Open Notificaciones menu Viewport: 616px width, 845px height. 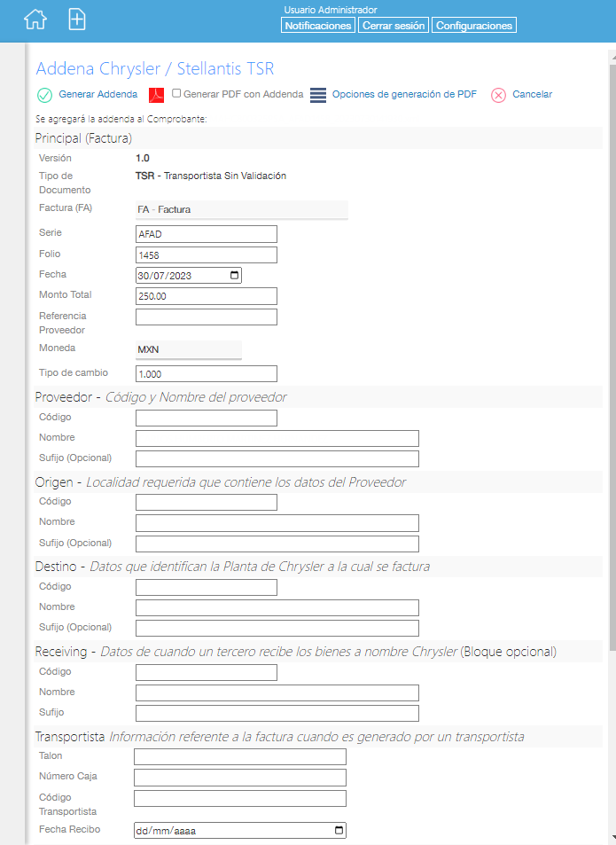click(x=317, y=26)
